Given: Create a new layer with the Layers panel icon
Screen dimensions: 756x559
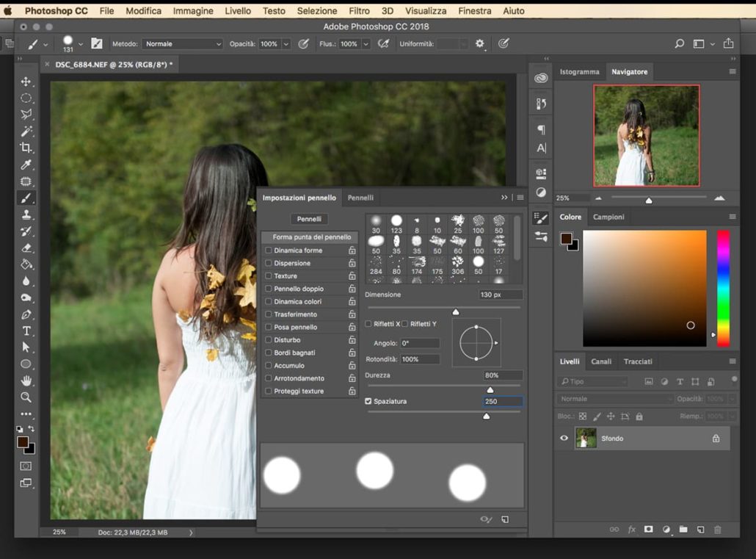Looking at the screenshot, I should click(700, 530).
